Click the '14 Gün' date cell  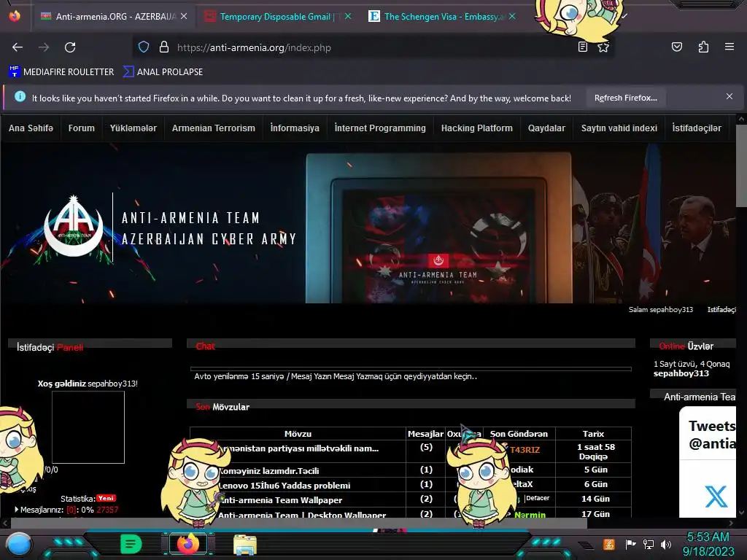(x=595, y=499)
